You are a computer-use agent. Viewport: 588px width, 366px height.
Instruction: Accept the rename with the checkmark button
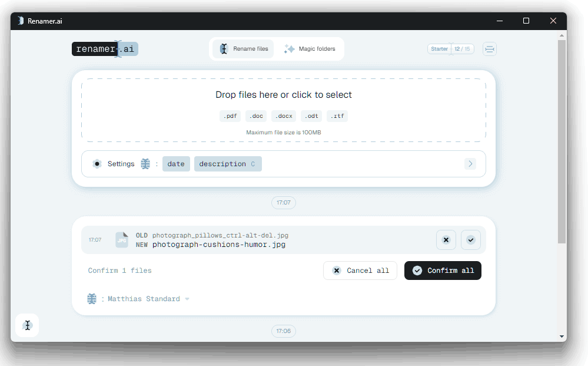coord(471,240)
